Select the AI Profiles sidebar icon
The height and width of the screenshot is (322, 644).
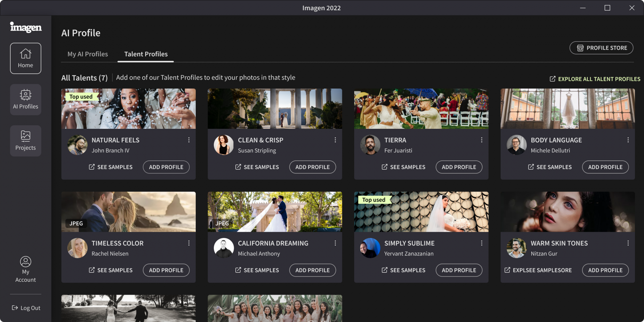tap(25, 99)
